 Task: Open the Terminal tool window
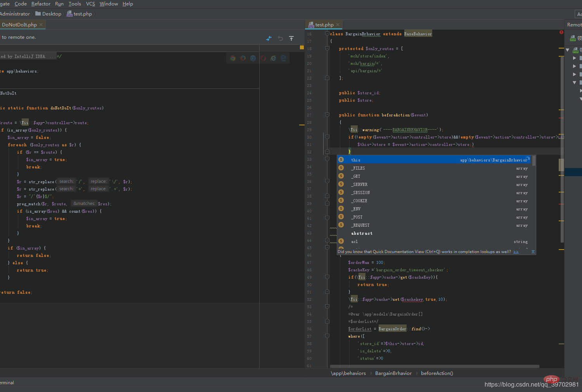point(7,383)
